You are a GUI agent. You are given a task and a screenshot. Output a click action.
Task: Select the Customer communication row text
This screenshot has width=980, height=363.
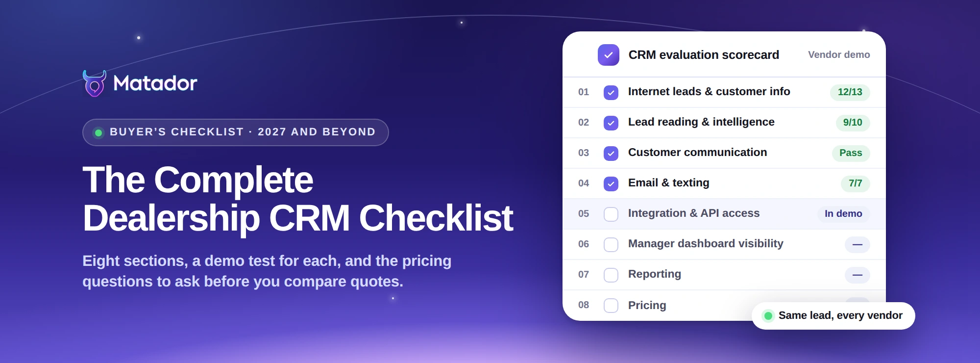click(x=698, y=153)
